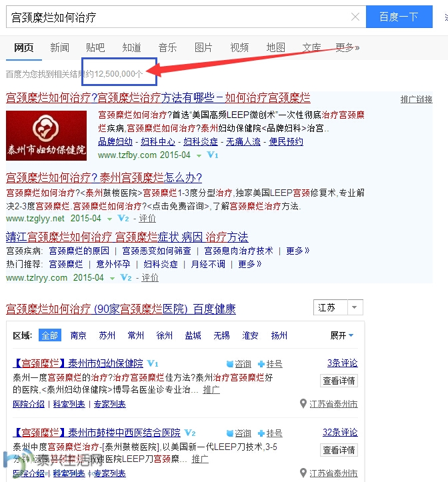Clear the search box with the X icon
This screenshot has width=448, height=482.
(355, 17)
